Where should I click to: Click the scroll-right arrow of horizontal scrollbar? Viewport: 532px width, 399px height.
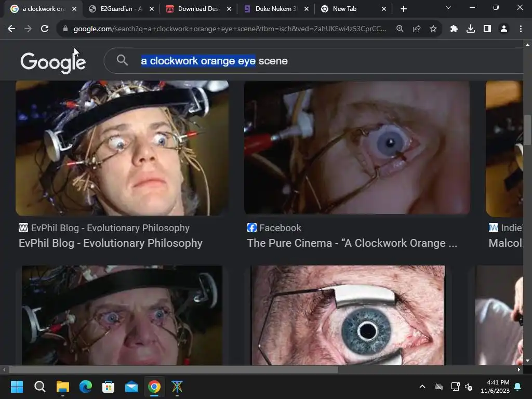(519, 370)
